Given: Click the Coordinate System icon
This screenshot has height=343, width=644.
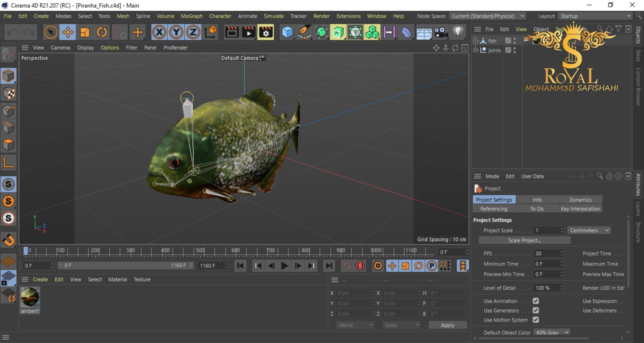Looking at the screenshot, I should 210,32.
